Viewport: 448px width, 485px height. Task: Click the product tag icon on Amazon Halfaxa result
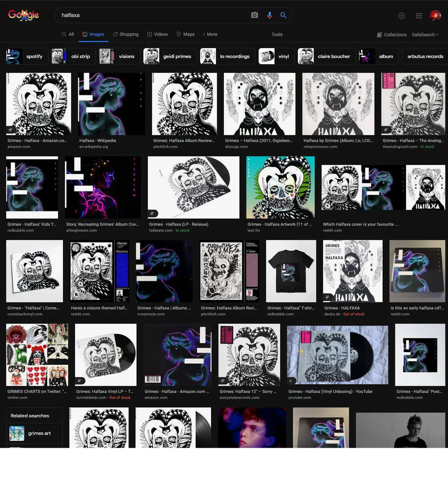11,130
